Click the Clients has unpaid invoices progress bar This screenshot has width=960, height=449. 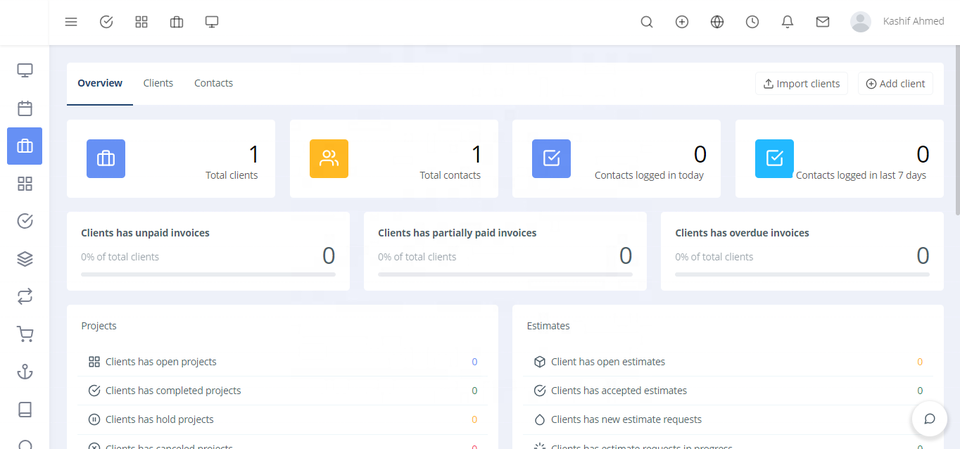coord(208,274)
